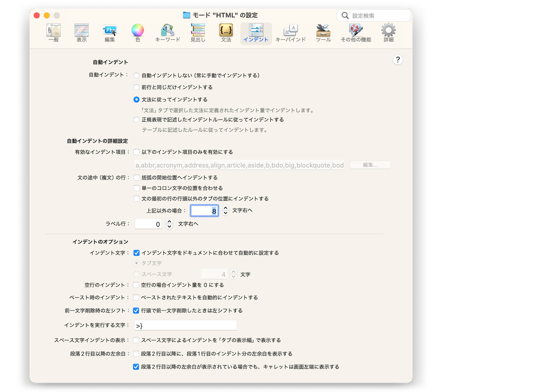
Task: Open the キーバインド (Key binding) pane
Action: [x=291, y=33]
